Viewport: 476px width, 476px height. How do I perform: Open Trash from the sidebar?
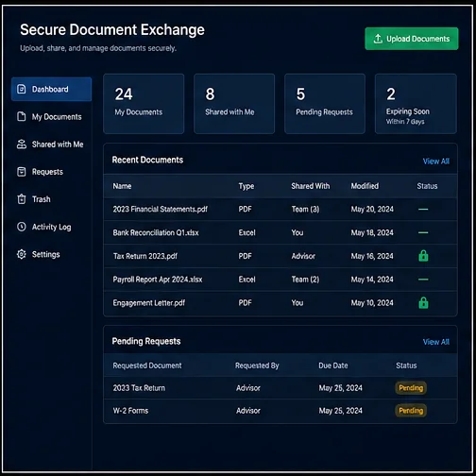[x=42, y=199]
